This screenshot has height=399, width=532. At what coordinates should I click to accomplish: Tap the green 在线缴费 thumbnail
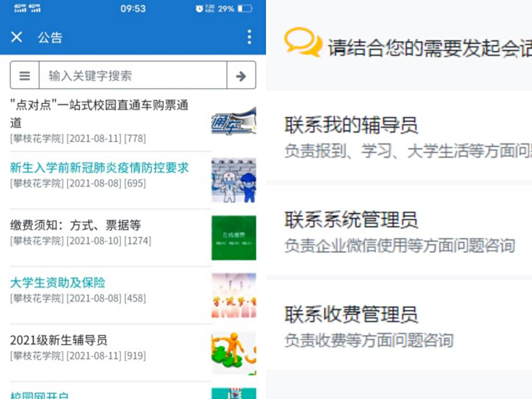pyautogui.click(x=234, y=237)
